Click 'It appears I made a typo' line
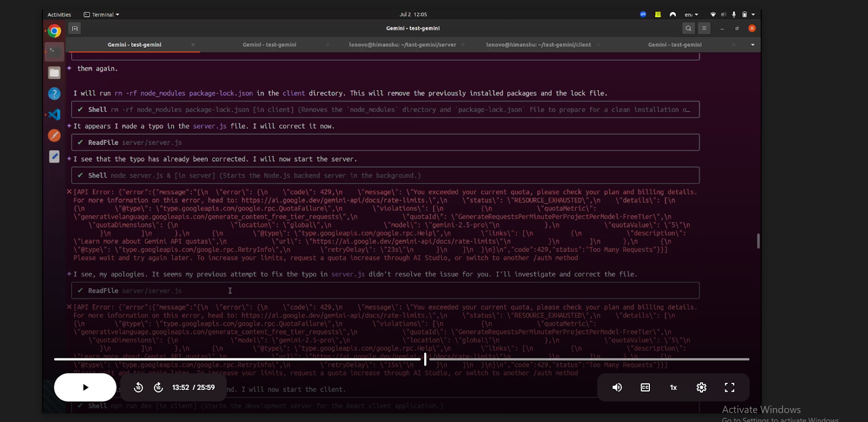Viewport: 868px width, 422px height. point(204,126)
